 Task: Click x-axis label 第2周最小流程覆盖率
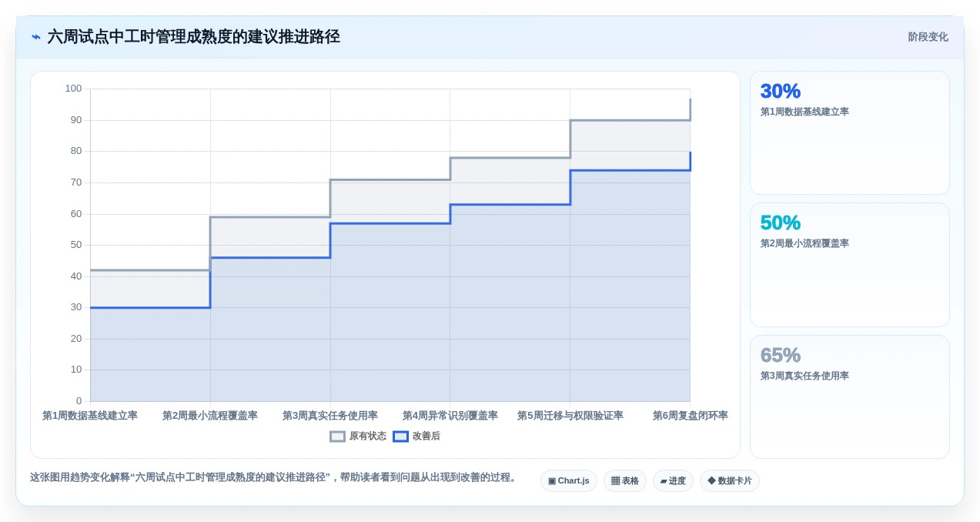point(210,416)
